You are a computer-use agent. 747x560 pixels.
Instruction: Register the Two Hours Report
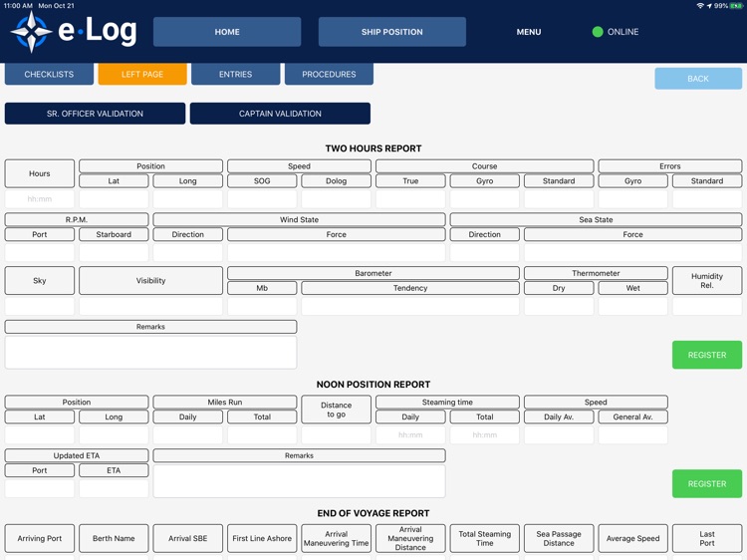[x=707, y=355]
